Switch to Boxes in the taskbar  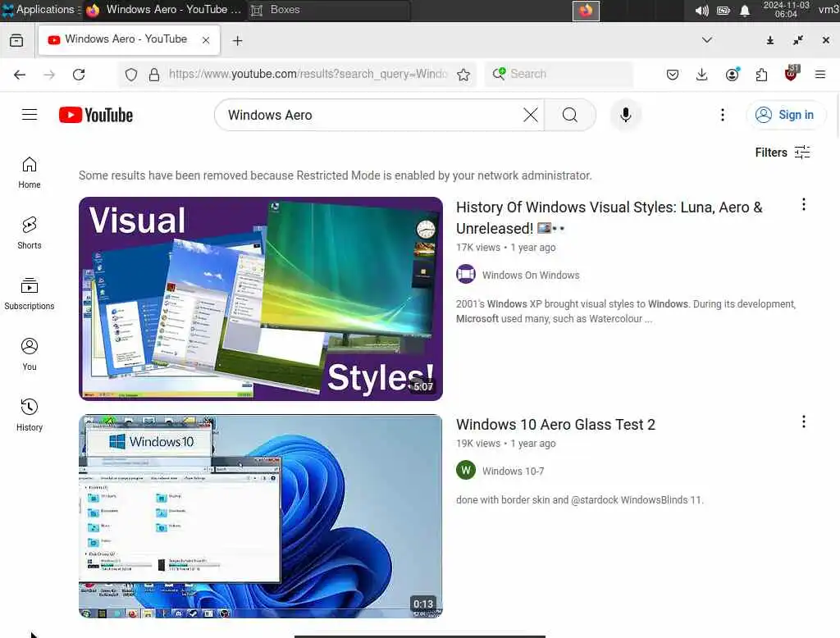(x=329, y=10)
